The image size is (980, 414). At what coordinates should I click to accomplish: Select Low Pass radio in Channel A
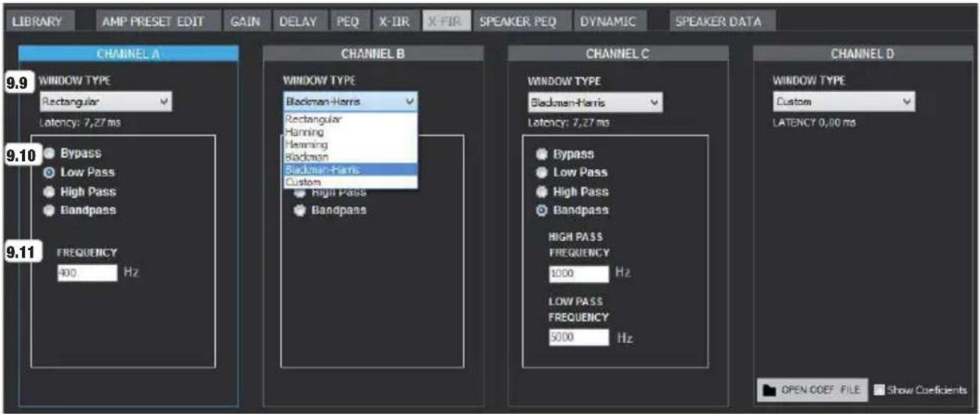(48, 172)
